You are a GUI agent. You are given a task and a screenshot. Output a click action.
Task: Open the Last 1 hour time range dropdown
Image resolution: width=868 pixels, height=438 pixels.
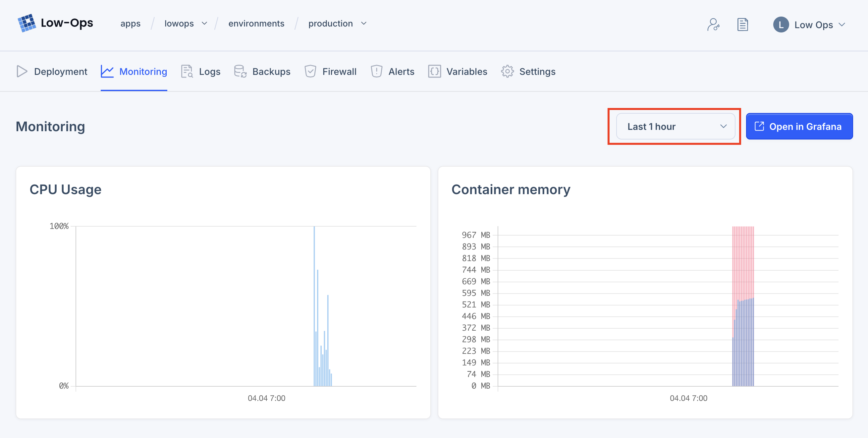pos(676,126)
